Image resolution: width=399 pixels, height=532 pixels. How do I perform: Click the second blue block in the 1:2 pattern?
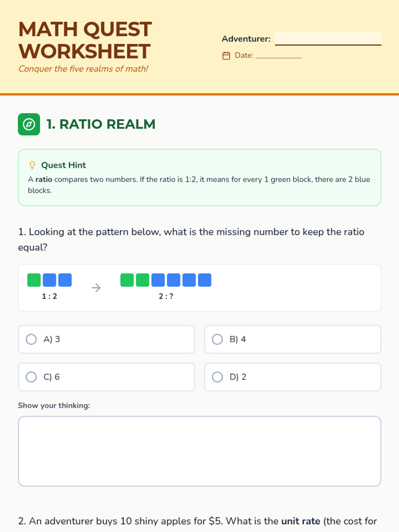[x=65, y=280]
